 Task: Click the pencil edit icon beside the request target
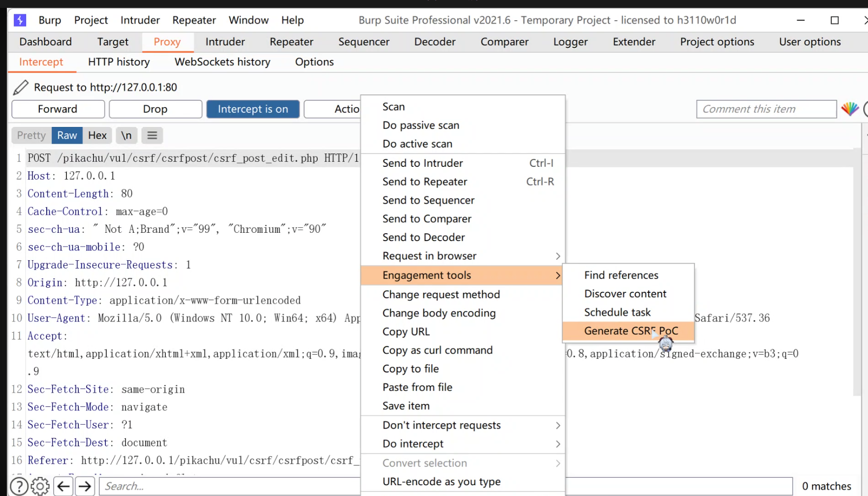pos(21,88)
